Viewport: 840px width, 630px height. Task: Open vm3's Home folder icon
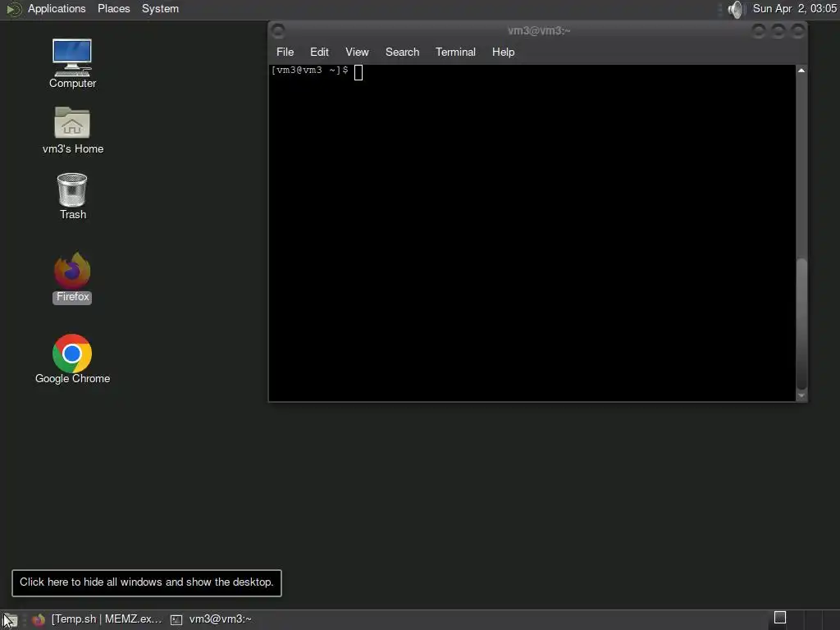pyautogui.click(x=72, y=130)
